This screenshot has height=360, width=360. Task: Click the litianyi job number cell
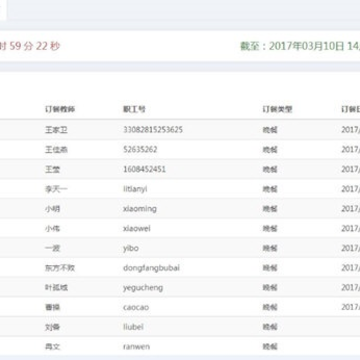135,189
